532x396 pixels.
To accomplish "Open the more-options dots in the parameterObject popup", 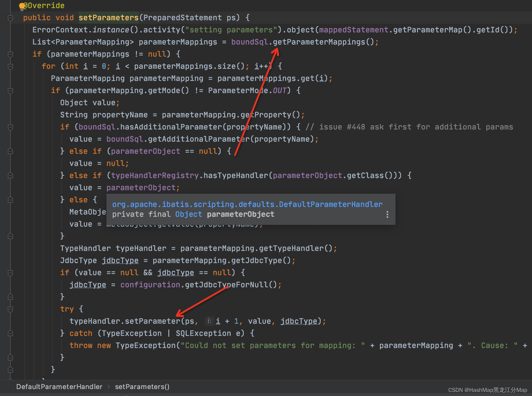I will [387, 214].
